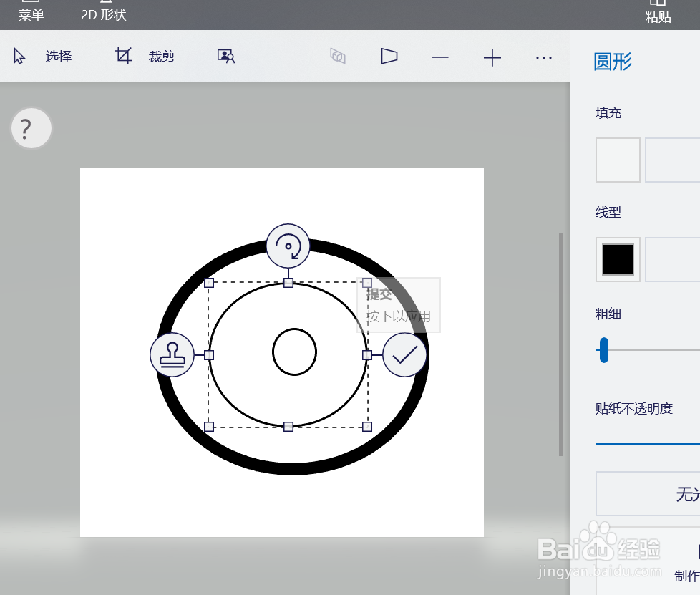Select the black 线型 line color swatch
The image size is (700, 595).
tap(617, 259)
